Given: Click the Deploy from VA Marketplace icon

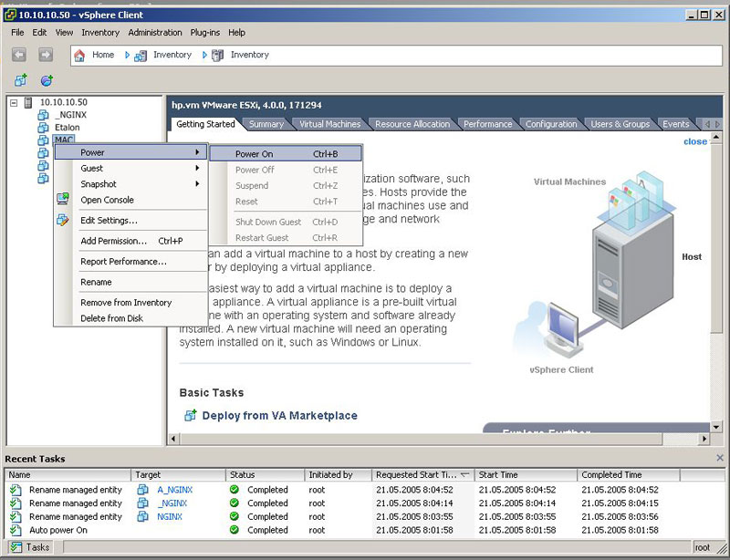Looking at the screenshot, I should tap(190, 415).
